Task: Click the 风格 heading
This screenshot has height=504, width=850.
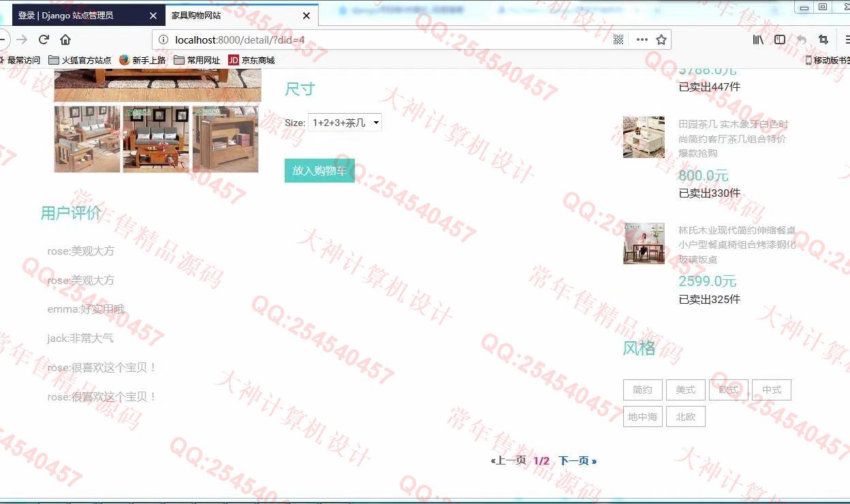Action: [639, 348]
